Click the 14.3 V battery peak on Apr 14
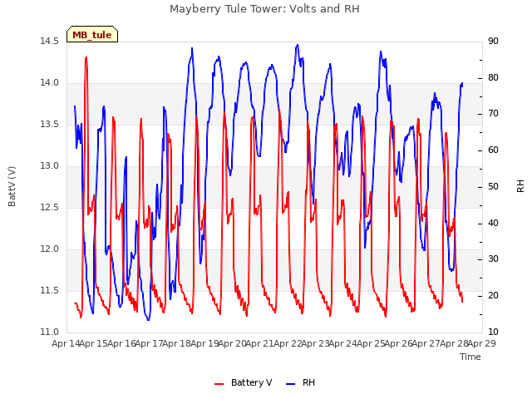Screen dimensions: 532x399 (86, 57)
